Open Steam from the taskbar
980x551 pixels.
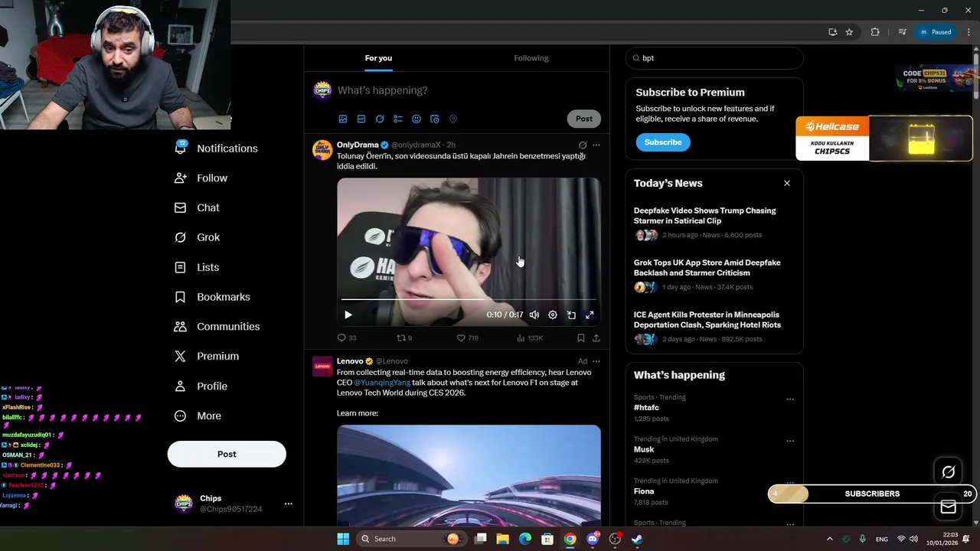637,539
